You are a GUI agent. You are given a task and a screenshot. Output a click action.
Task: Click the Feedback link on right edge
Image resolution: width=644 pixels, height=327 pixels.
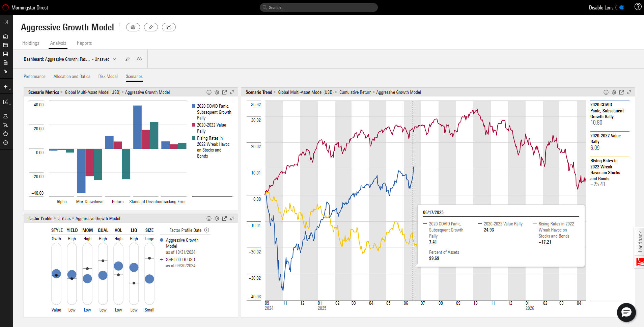[640, 241]
